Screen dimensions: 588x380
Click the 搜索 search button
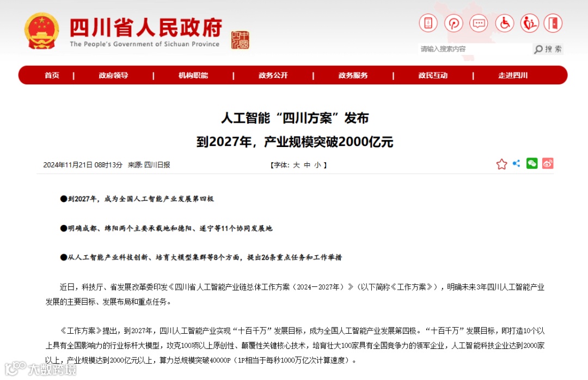(548, 49)
